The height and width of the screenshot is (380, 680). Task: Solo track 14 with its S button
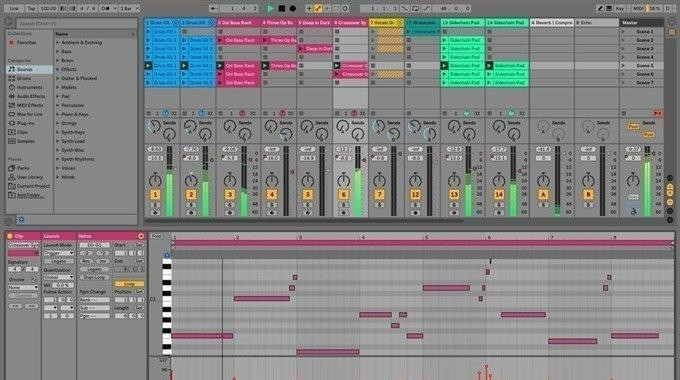499,205
